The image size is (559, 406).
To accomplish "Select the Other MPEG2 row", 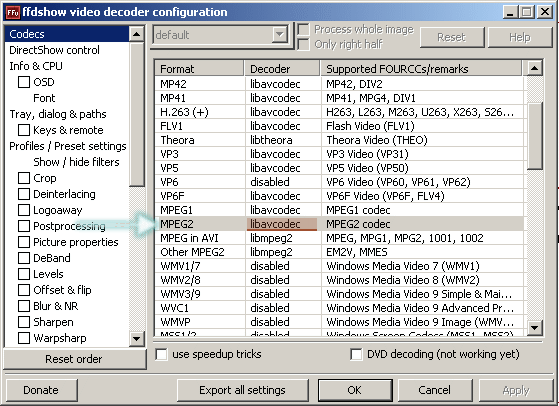I will coord(339,252).
